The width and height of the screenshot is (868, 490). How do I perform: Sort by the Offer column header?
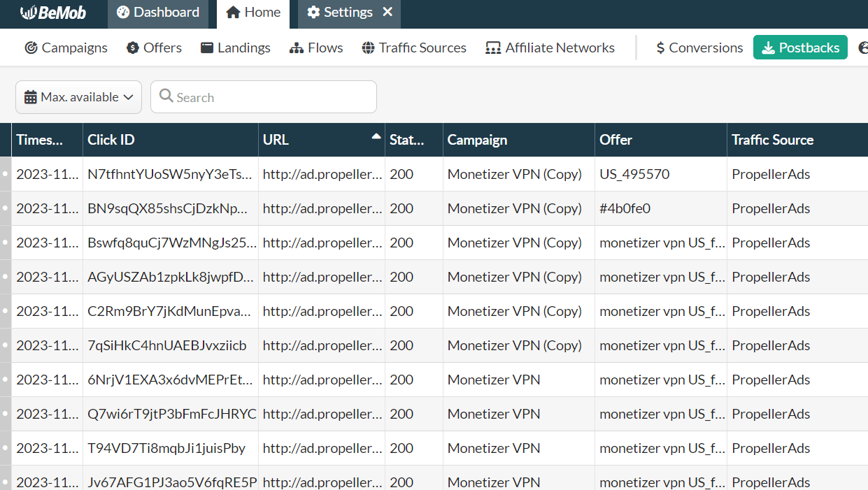(x=661, y=140)
